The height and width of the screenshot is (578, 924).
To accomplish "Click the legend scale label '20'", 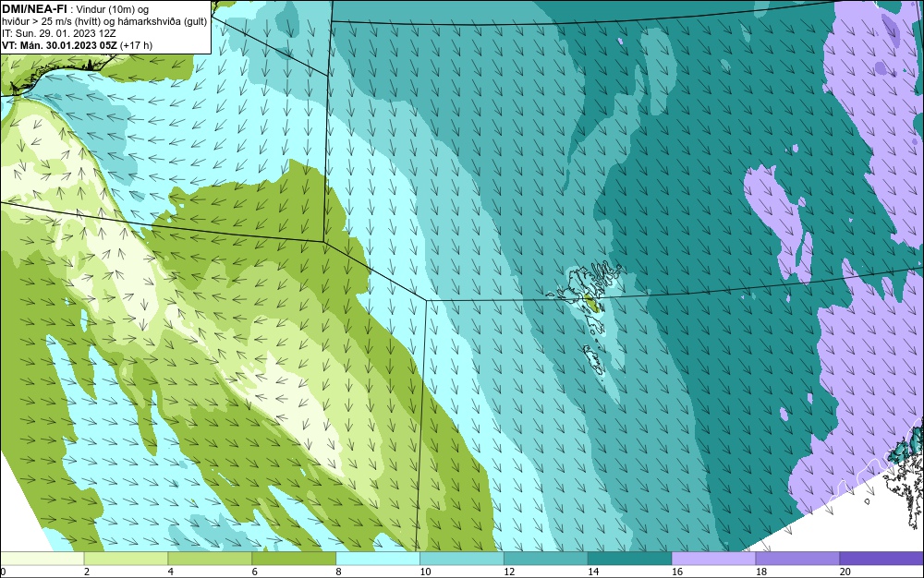I will click(x=845, y=572).
